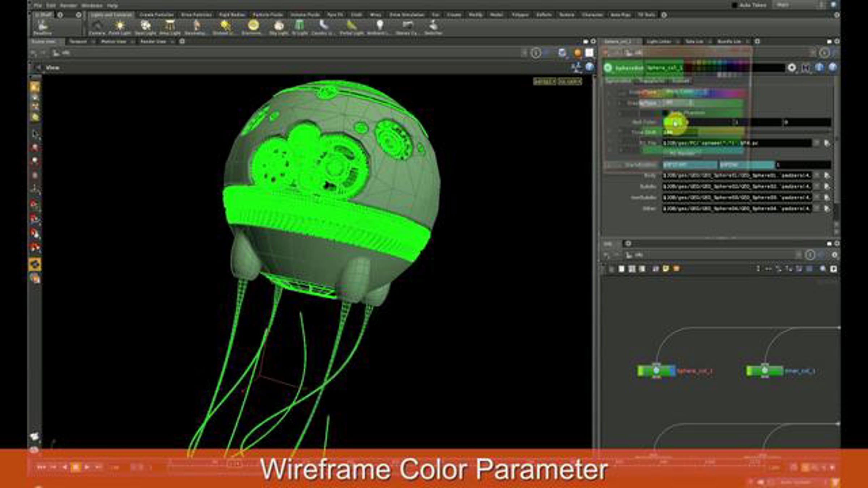
Task: Click the Subdiv file path field
Action: point(736,187)
